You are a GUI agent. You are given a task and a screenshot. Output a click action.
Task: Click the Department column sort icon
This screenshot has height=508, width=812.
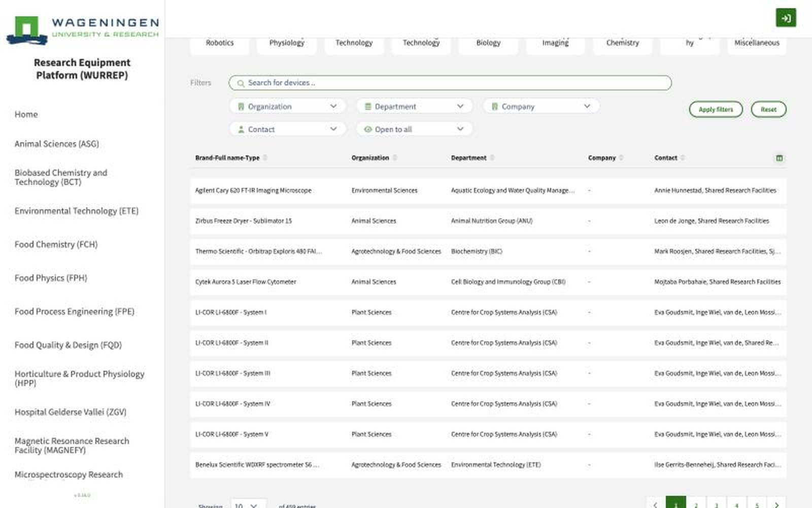(x=492, y=158)
